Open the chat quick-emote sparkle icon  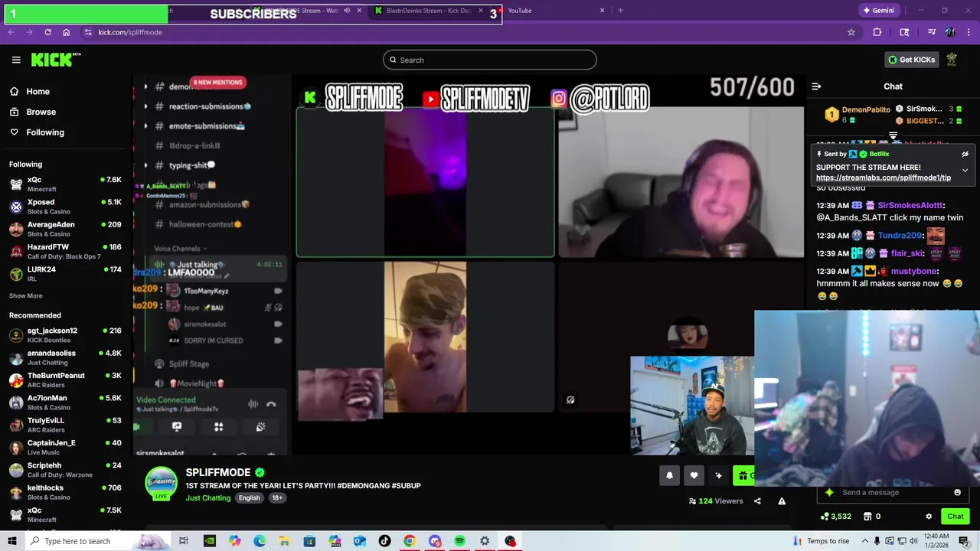point(829,492)
